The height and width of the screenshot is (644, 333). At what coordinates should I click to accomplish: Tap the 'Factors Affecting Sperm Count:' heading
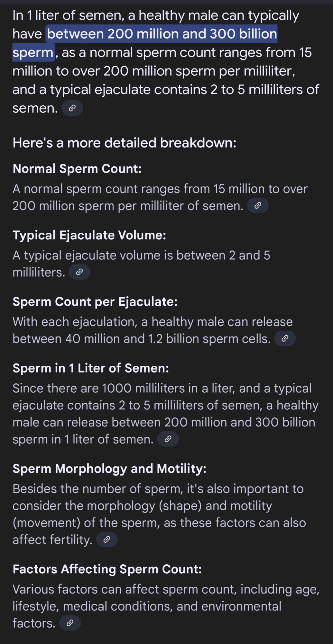point(107,569)
